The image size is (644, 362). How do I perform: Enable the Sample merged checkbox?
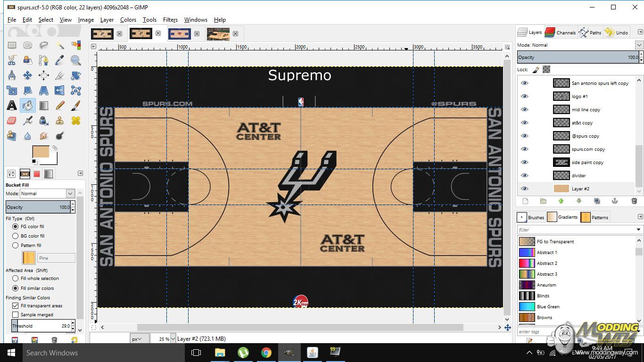16,314
